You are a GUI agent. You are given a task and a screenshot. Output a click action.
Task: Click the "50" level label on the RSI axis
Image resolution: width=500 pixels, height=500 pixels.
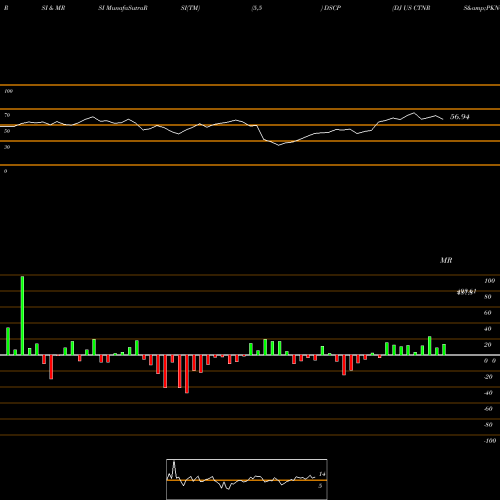(7, 131)
